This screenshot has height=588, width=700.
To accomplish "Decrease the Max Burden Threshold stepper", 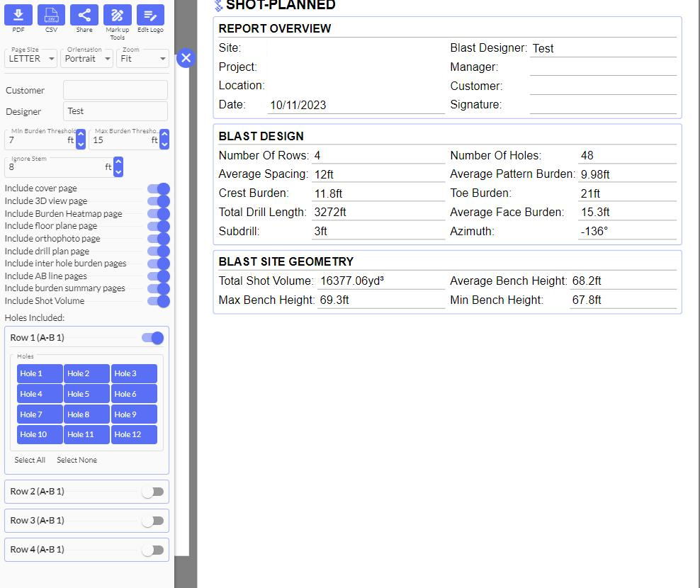I will [164, 145].
